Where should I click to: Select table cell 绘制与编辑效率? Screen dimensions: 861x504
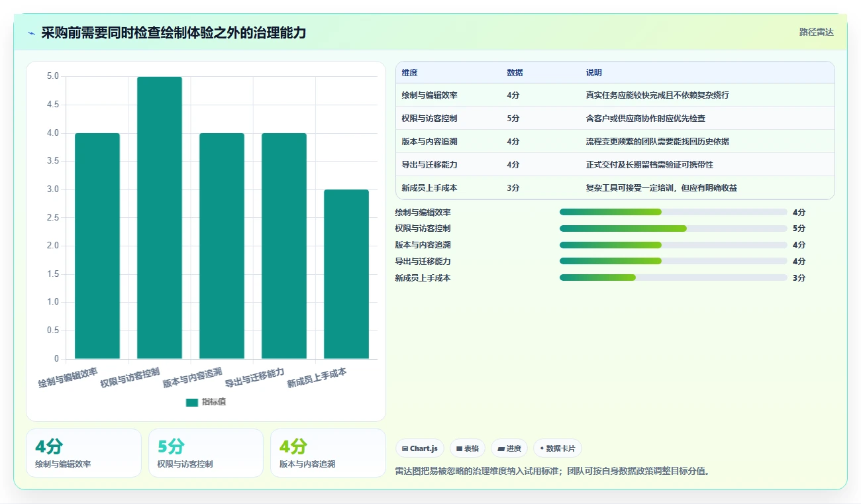coord(429,95)
